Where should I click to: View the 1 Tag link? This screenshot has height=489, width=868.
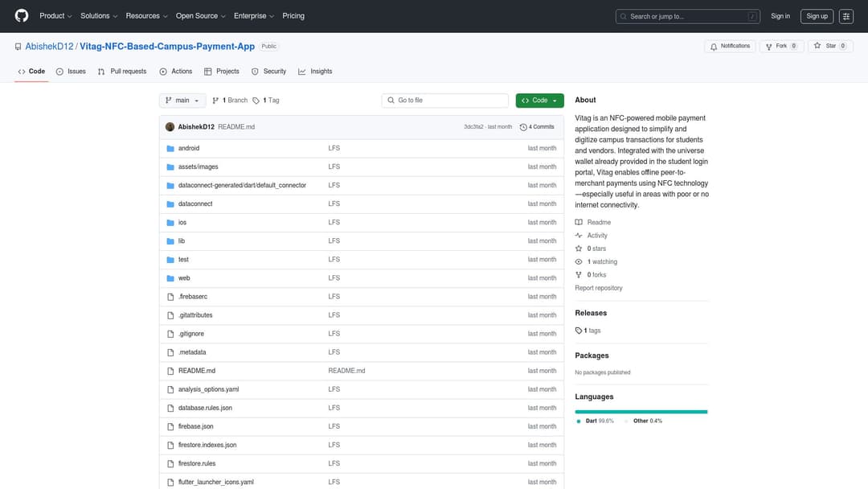[x=266, y=101]
